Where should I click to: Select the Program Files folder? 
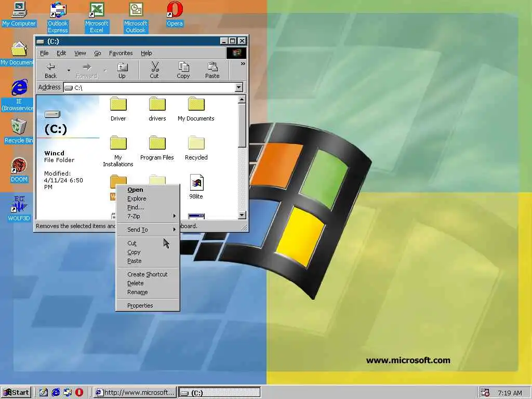(x=157, y=148)
